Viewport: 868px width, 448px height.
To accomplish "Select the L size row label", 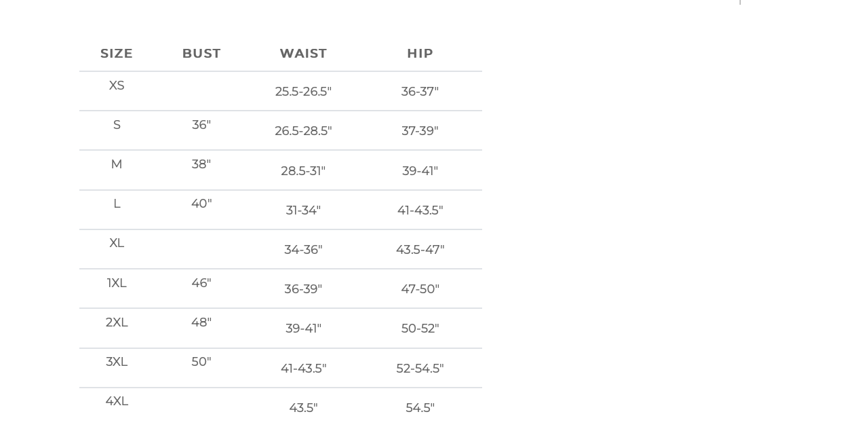I will (117, 204).
